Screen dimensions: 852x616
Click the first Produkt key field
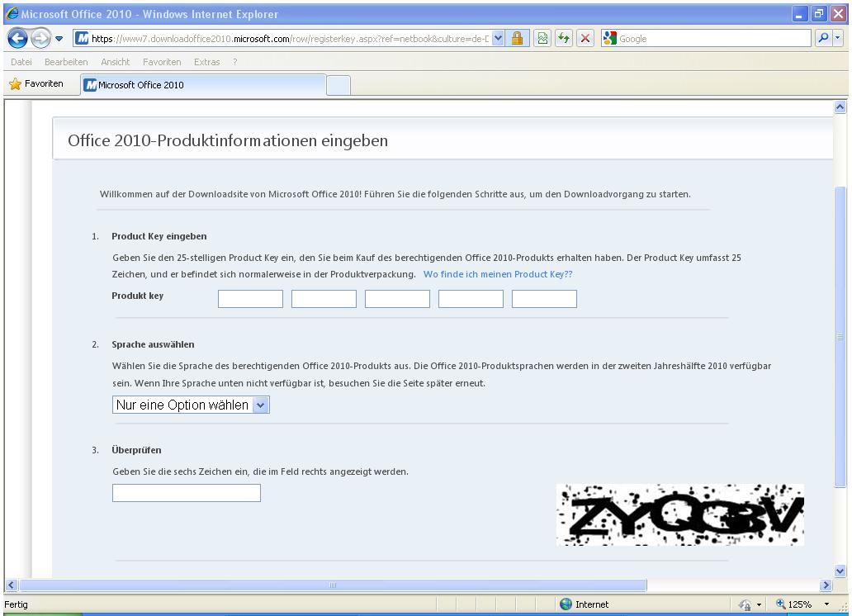250,299
